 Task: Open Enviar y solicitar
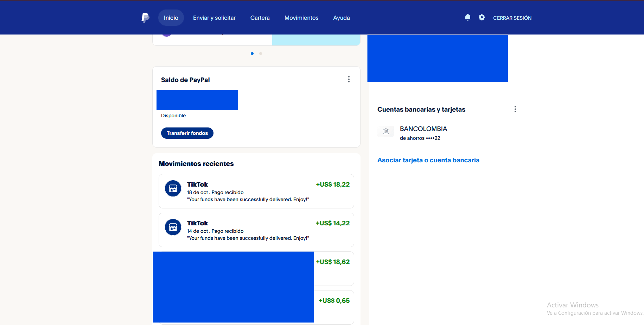coord(214,18)
